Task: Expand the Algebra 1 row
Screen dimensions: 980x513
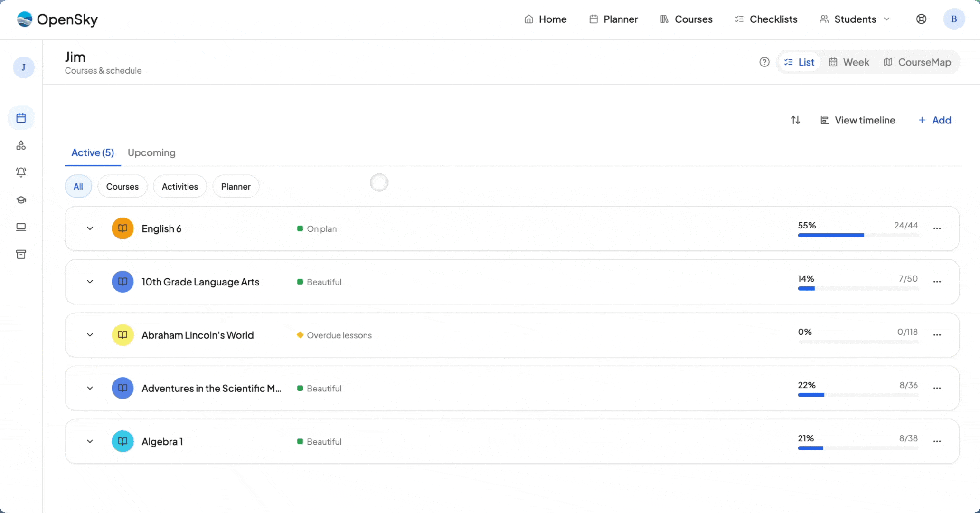Action: click(90, 441)
